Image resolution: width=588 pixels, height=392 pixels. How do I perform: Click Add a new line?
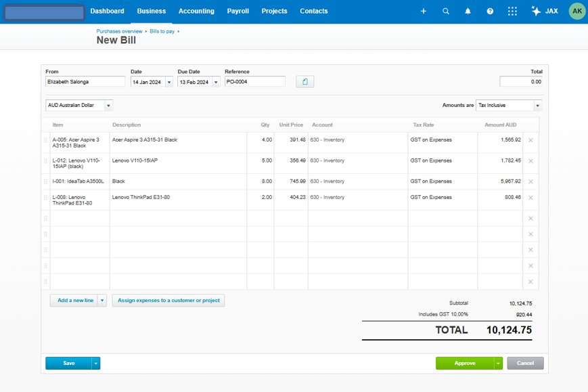point(74,301)
